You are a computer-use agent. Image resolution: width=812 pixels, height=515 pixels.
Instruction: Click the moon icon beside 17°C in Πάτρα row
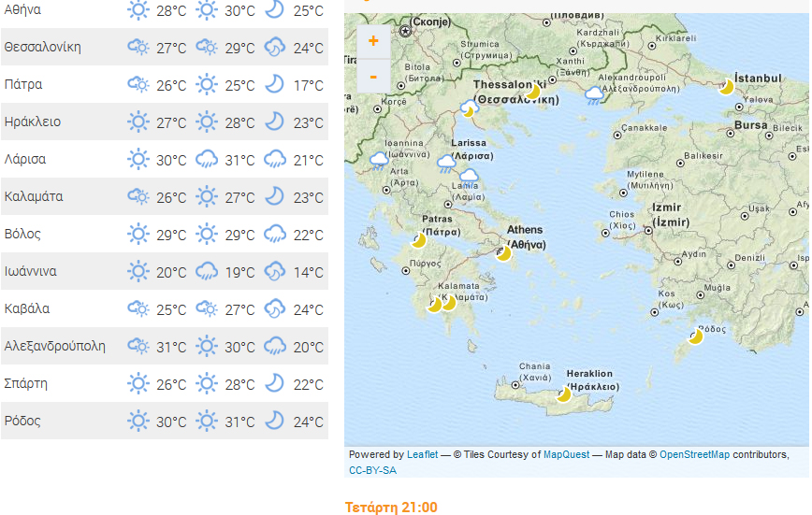pyautogui.click(x=274, y=84)
